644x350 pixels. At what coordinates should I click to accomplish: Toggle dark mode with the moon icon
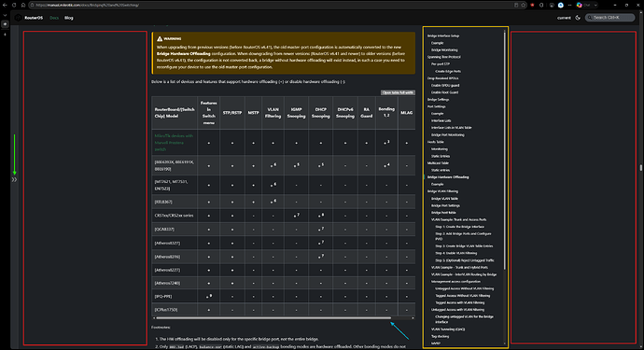click(578, 18)
